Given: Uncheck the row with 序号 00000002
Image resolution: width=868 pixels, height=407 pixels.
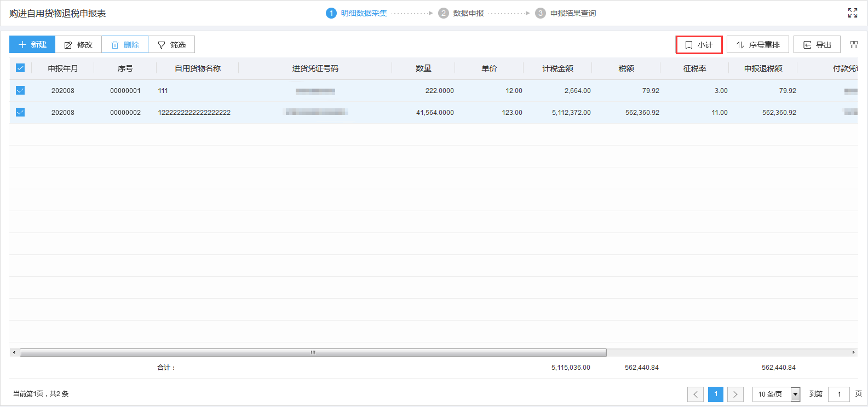Looking at the screenshot, I should 20,112.
